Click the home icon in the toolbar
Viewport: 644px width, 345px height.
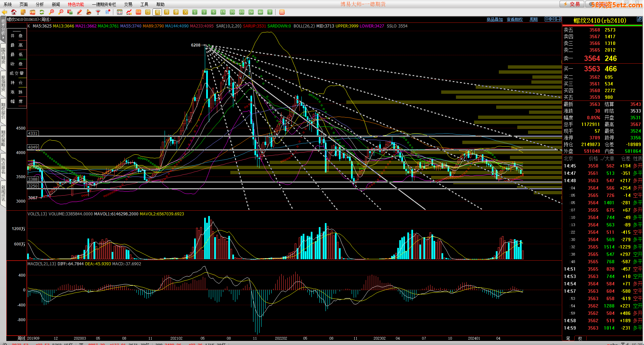pos(14,12)
